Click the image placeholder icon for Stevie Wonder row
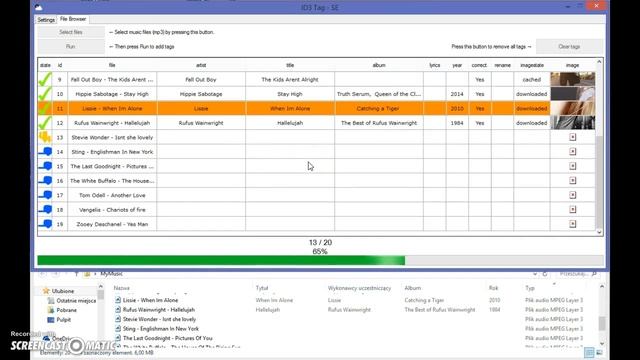 tap(573, 137)
